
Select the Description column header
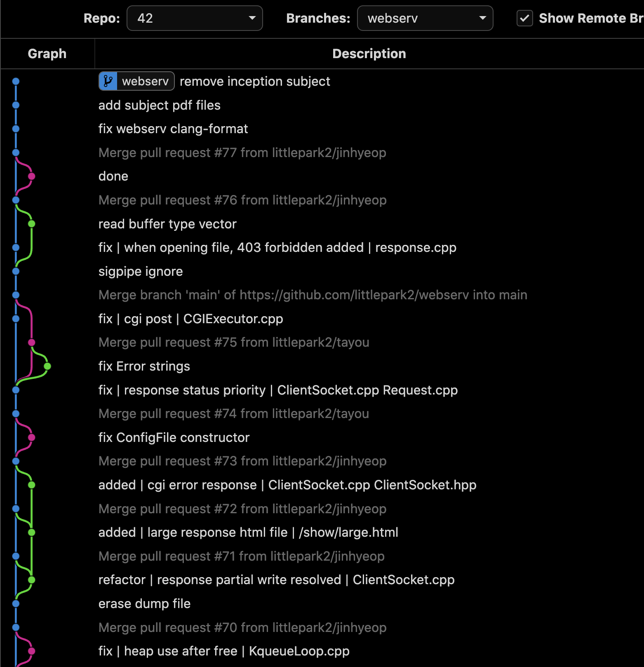point(369,54)
